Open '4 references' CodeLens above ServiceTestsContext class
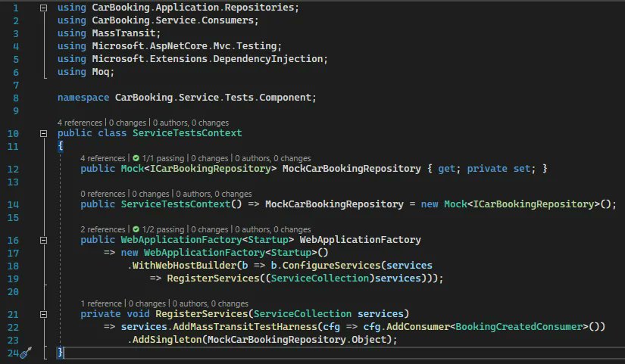Screen dimensions: 625x364 coord(80,123)
